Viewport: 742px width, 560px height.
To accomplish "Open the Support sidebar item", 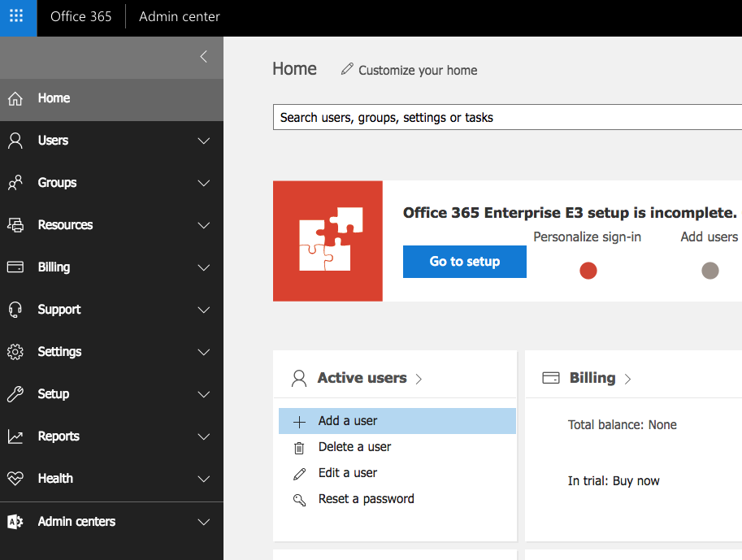I will click(x=111, y=310).
